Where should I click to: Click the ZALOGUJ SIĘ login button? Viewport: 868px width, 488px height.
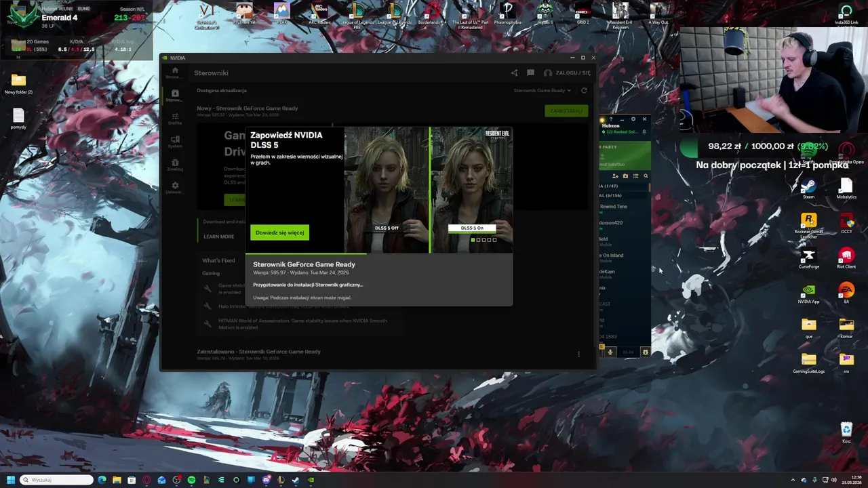[x=568, y=73]
